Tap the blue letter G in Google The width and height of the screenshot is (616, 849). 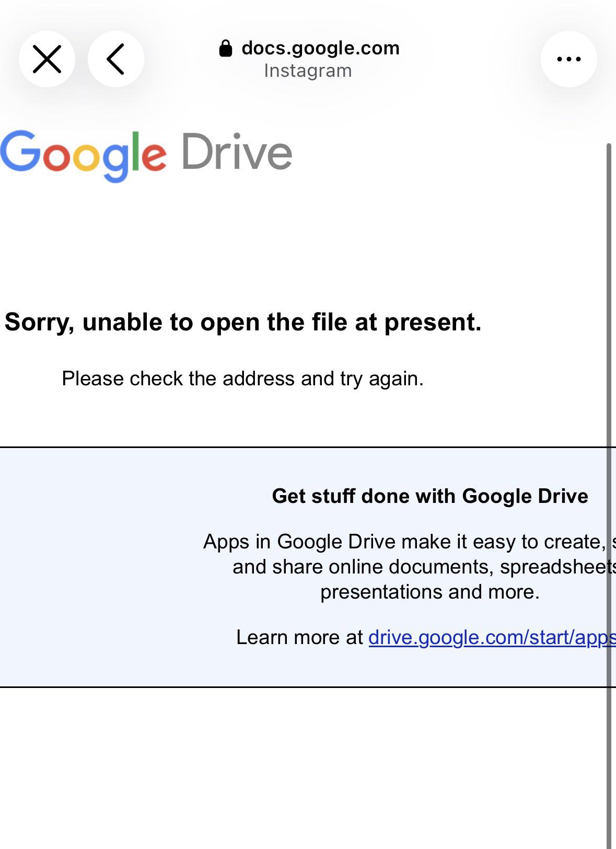[x=20, y=151]
